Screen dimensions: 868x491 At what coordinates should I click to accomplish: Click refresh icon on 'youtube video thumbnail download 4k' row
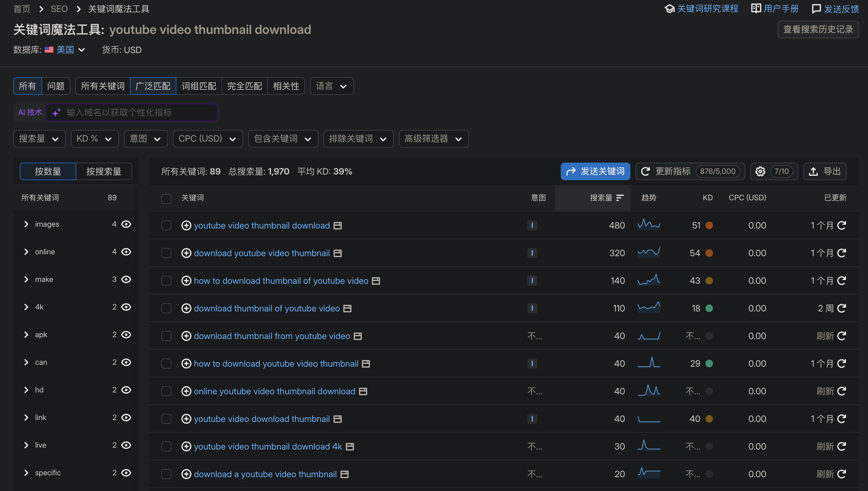(x=841, y=446)
